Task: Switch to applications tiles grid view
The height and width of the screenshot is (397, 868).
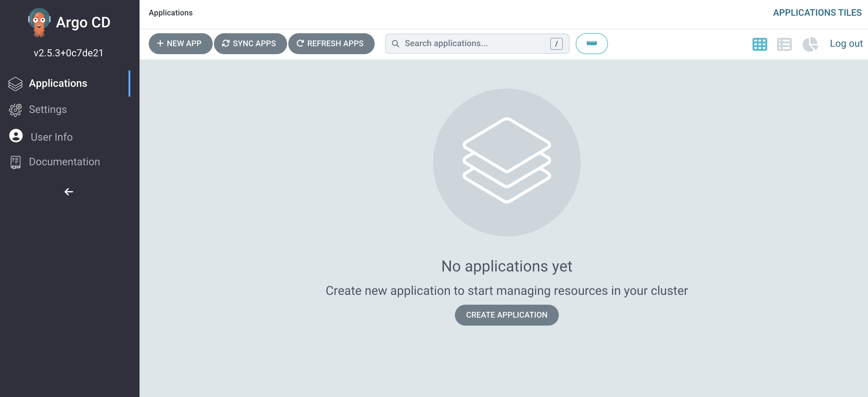Action: click(759, 44)
